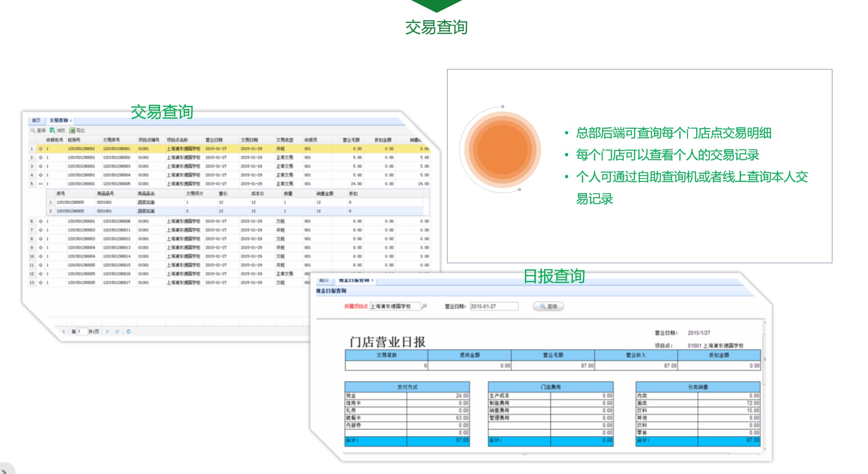The height and width of the screenshot is (474, 868).
Task: Collapse the expanded detail of row 5
Action: point(40,184)
